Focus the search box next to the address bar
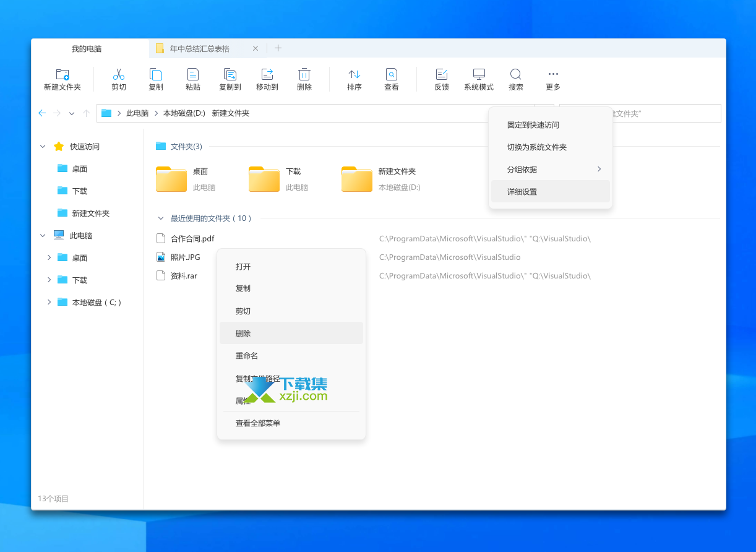 click(x=640, y=113)
